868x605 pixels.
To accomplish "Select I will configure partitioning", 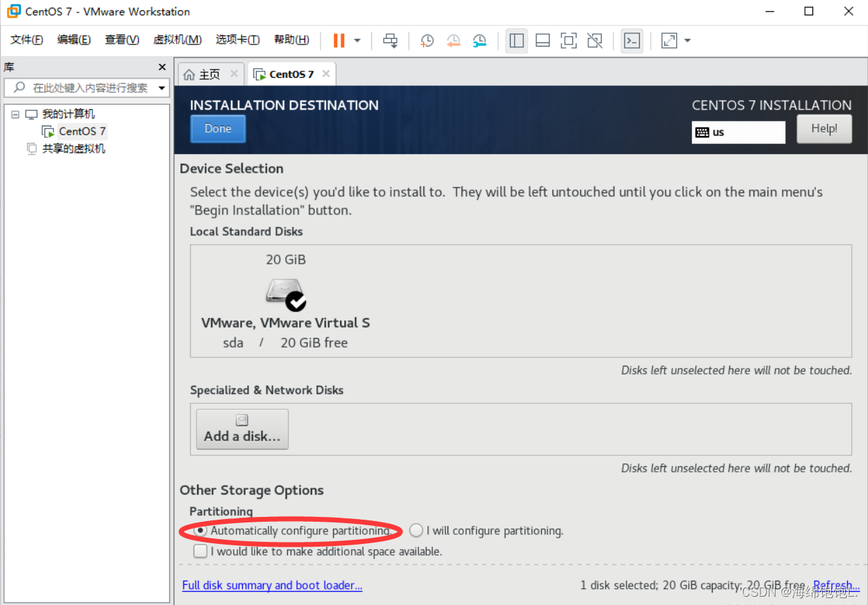I will (486, 531).
